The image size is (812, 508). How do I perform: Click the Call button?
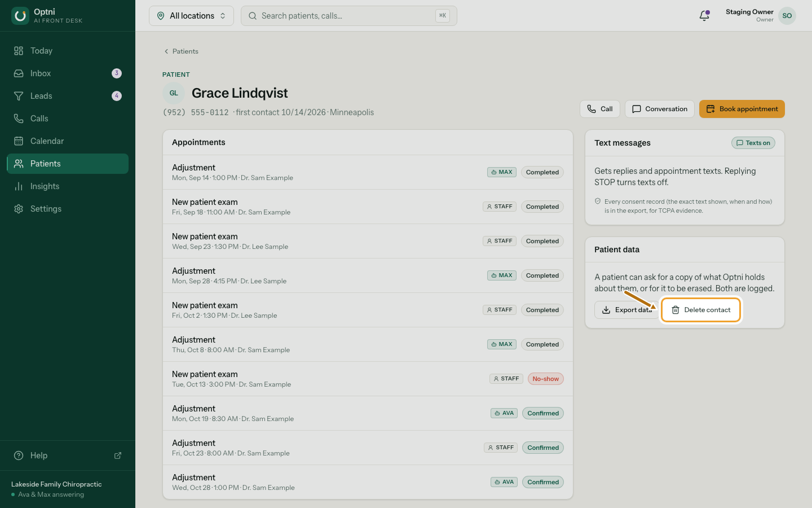click(x=600, y=109)
